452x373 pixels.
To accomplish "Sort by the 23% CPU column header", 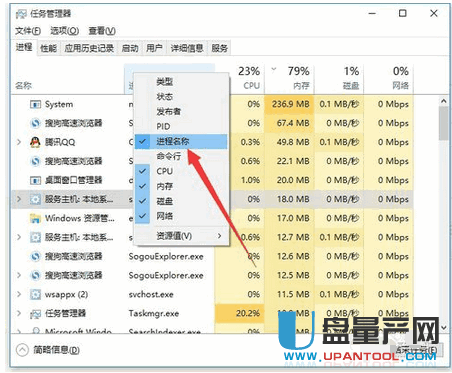I will click(x=248, y=79).
